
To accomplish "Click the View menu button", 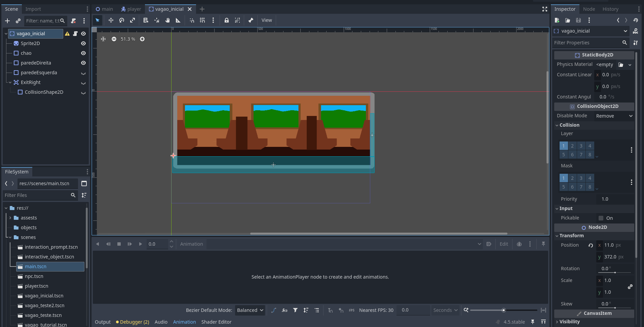I will [x=267, y=20].
